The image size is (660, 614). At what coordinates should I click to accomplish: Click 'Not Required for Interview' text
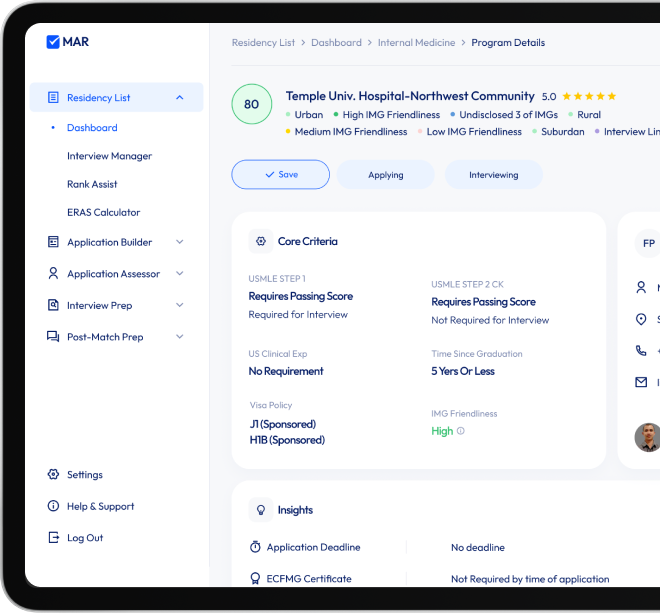coord(490,320)
